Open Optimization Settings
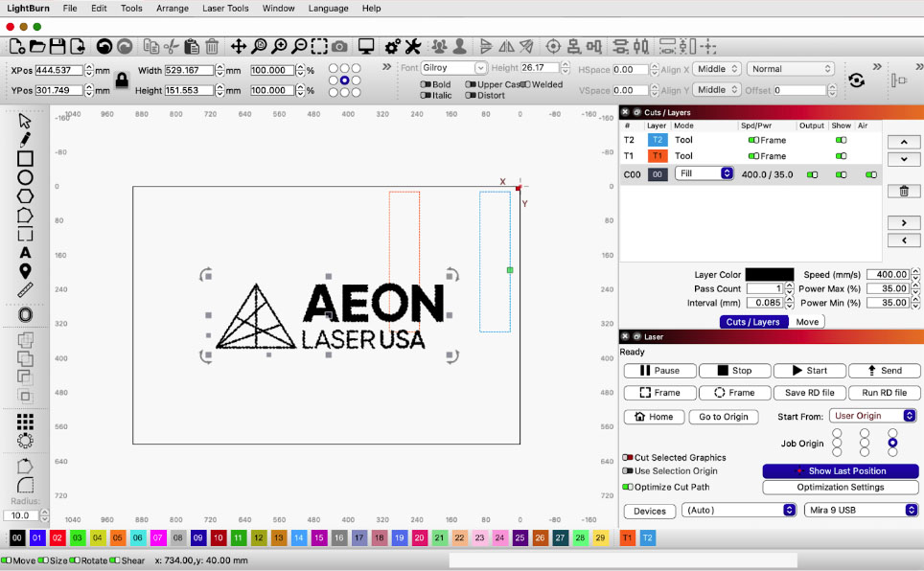The width and height of the screenshot is (924, 571). (x=841, y=487)
